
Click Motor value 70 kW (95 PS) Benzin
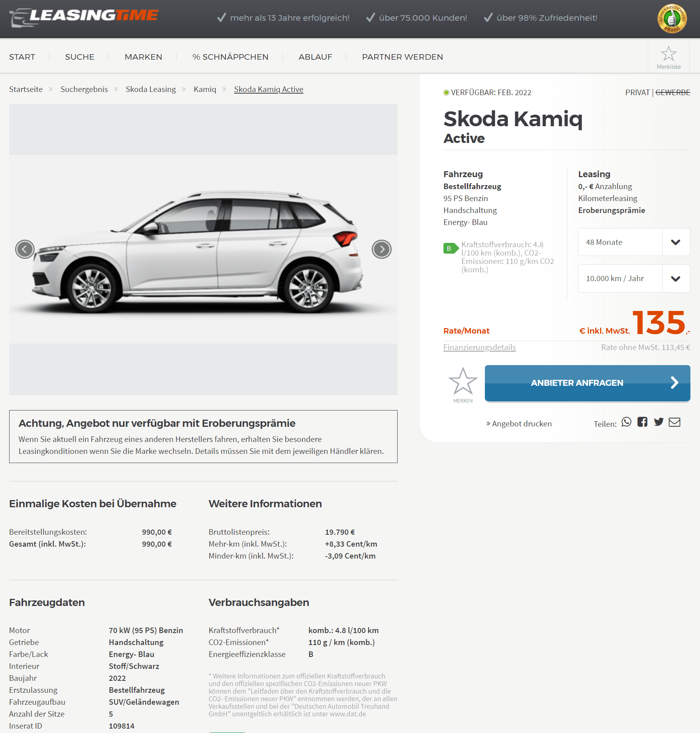[146, 630]
